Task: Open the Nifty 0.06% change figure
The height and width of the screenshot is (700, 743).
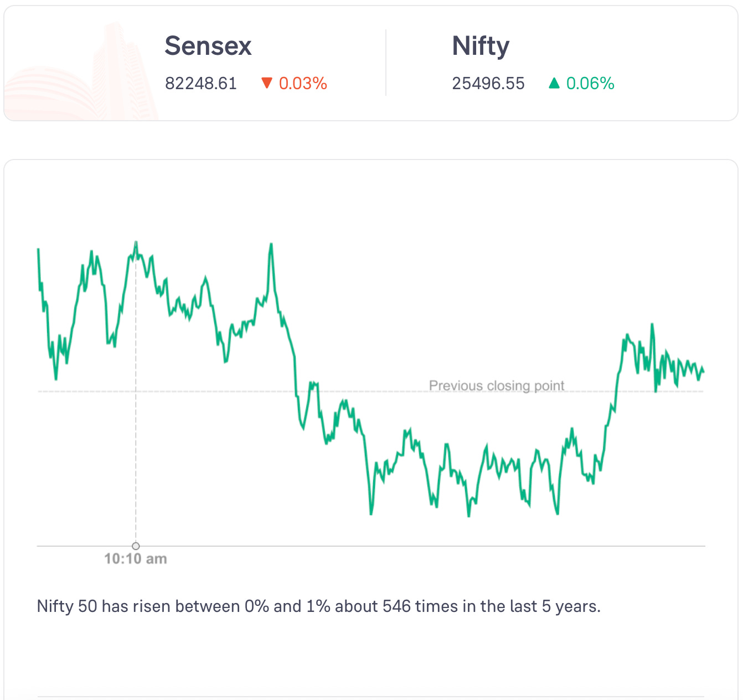Action: (x=590, y=84)
